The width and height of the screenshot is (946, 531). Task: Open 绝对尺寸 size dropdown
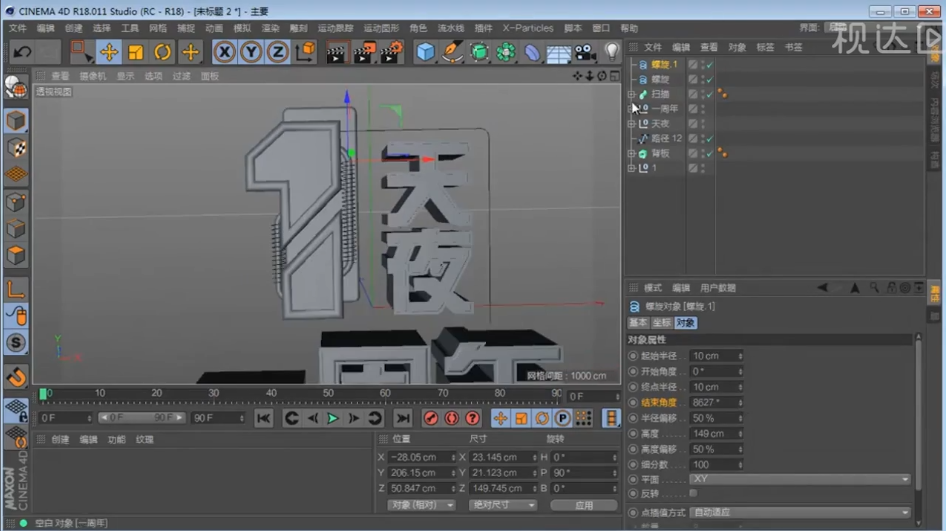502,505
